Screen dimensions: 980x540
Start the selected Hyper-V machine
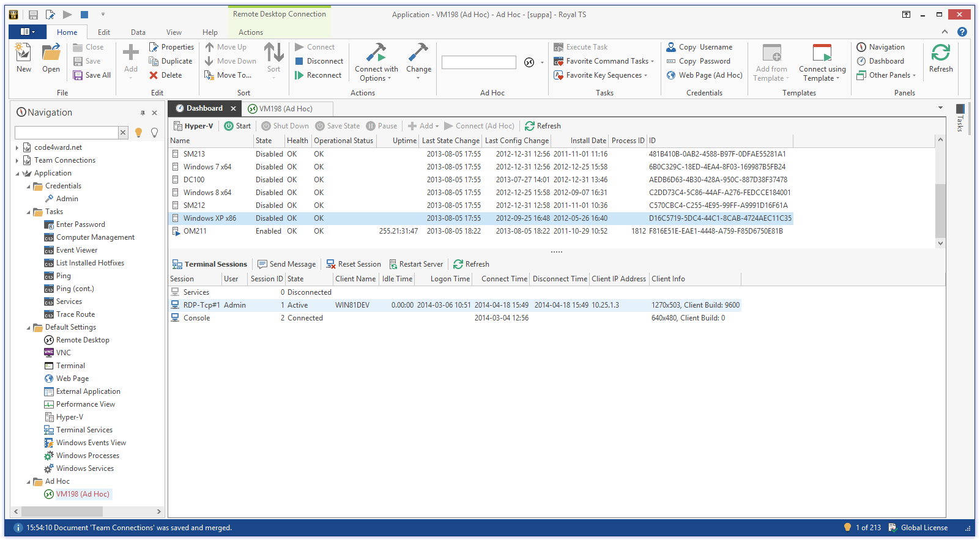coord(237,126)
